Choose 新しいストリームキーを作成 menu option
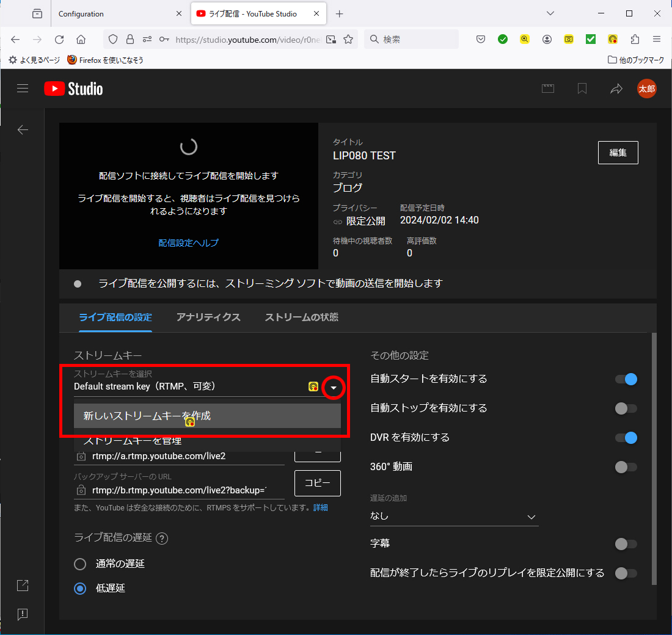The image size is (672, 635). (207, 416)
